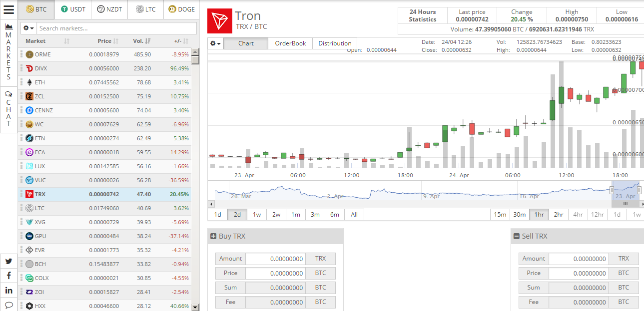Click the CENNZ coin icon
644x311 pixels.
(29, 110)
